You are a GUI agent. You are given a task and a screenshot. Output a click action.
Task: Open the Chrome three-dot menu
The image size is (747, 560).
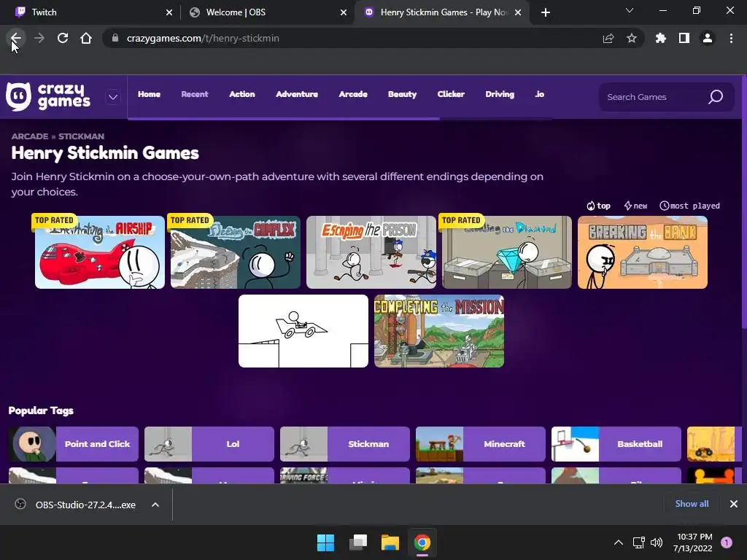click(731, 38)
